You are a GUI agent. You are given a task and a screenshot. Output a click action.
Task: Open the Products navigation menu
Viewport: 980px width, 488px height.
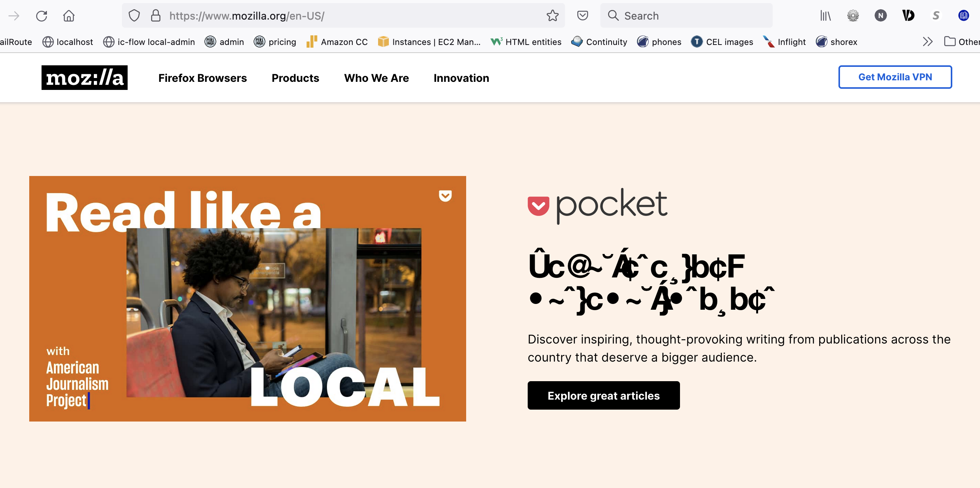click(x=295, y=78)
